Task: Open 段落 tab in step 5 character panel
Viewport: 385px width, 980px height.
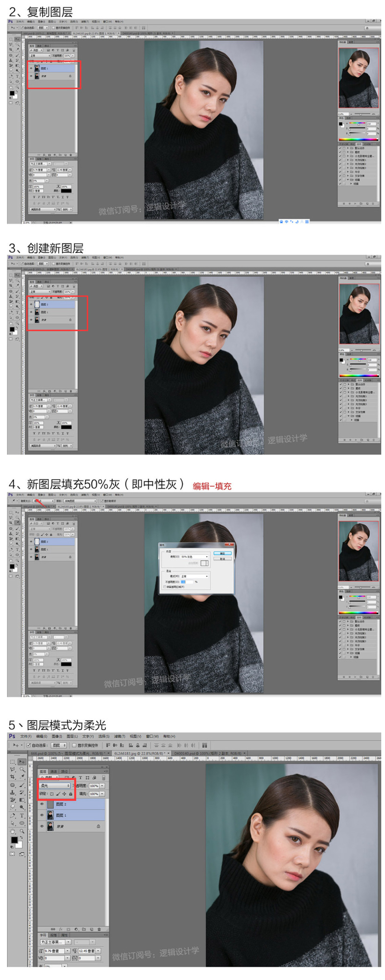Action: (x=53, y=935)
